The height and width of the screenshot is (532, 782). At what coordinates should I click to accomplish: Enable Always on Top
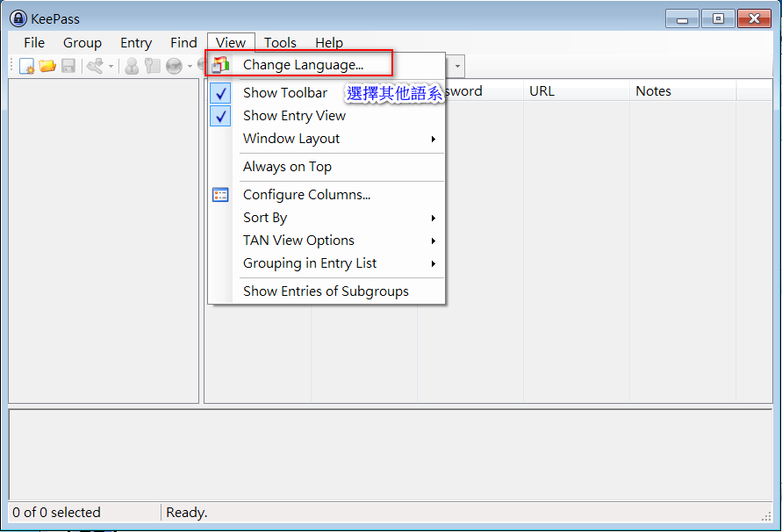[326, 167]
